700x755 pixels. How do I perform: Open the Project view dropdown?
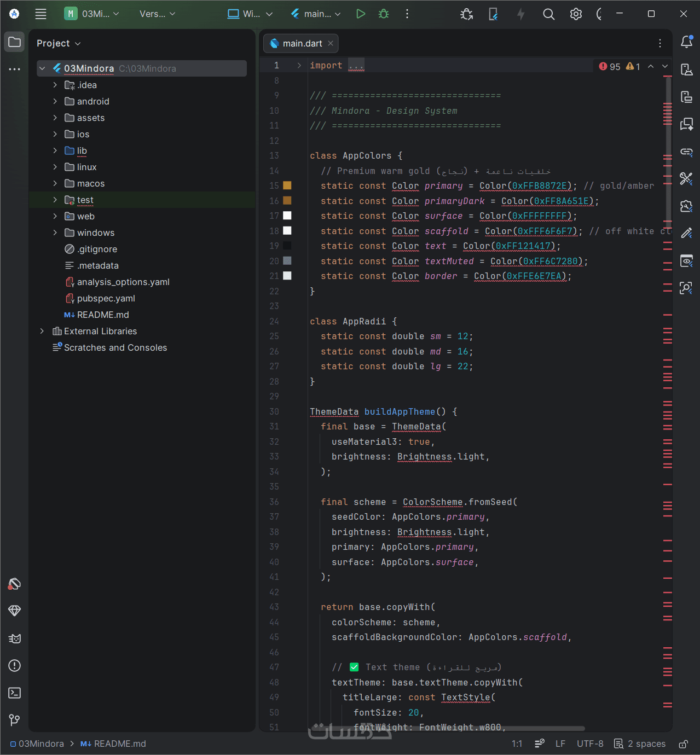[59, 43]
